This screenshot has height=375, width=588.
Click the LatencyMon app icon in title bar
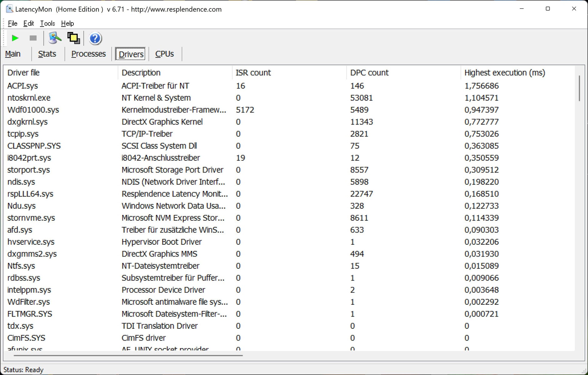pos(9,9)
